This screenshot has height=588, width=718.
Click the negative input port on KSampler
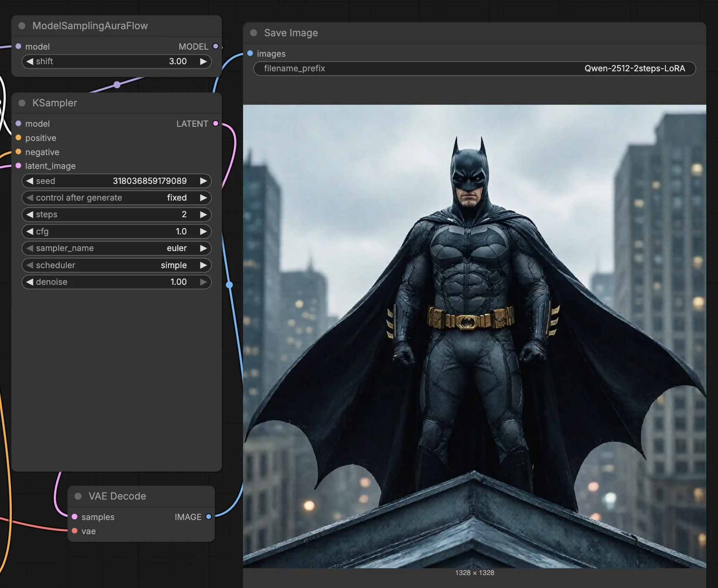18,152
